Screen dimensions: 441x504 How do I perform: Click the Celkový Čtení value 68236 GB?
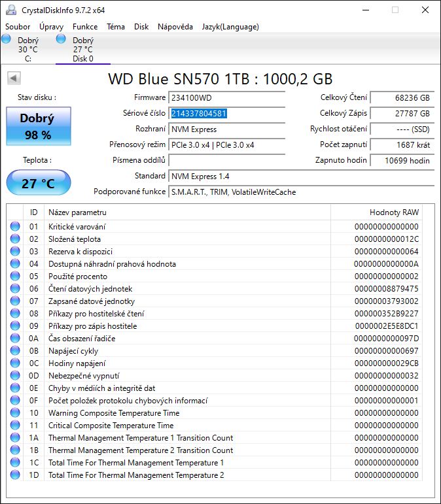[402, 97]
